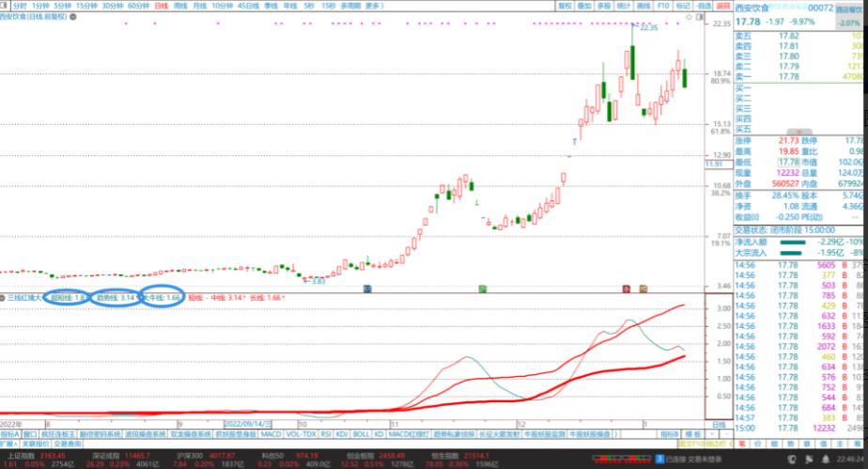Click the orange event marker on the time axis

[643, 289]
